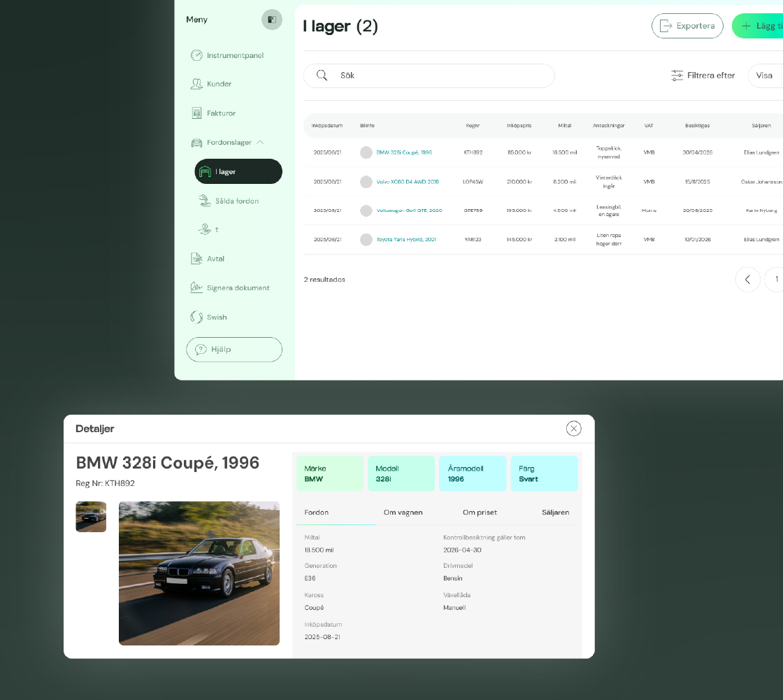Image resolution: width=783 pixels, height=700 pixels.
Task: Click the Filtrera efter filter icon
Action: pos(677,76)
